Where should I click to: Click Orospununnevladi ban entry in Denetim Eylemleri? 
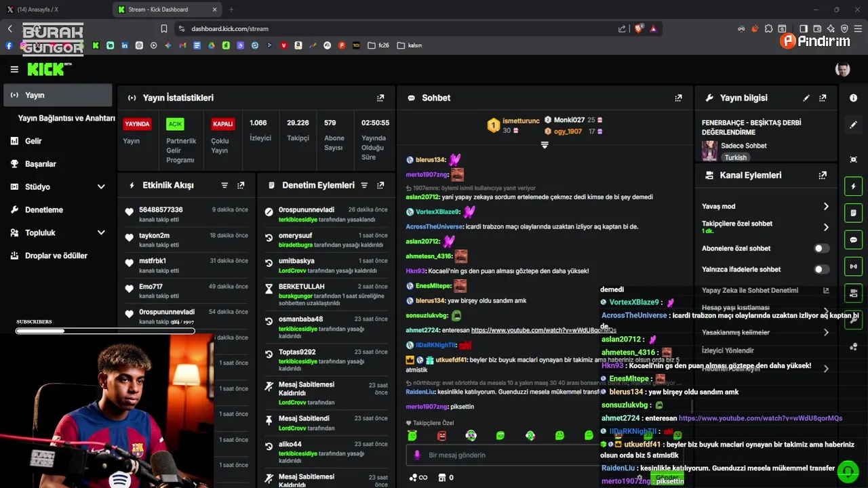click(x=327, y=214)
